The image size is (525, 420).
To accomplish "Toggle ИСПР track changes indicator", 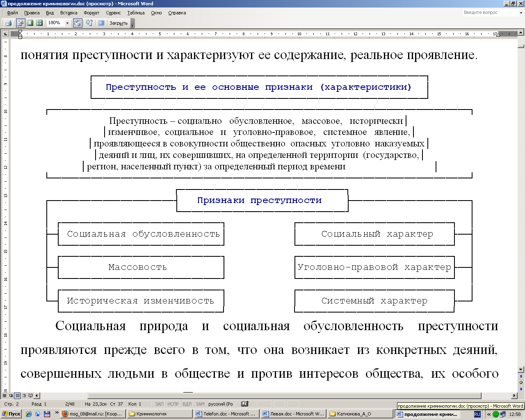I will pyautogui.click(x=173, y=404).
